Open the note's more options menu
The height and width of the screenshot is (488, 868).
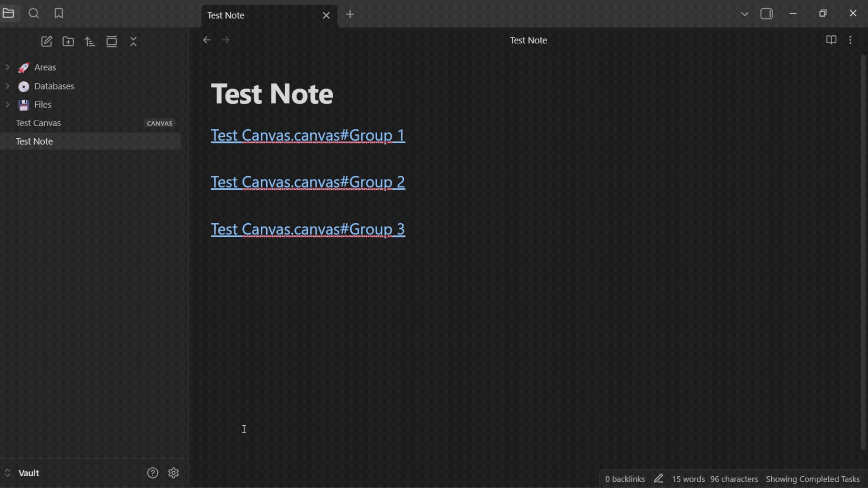coord(850,40)
